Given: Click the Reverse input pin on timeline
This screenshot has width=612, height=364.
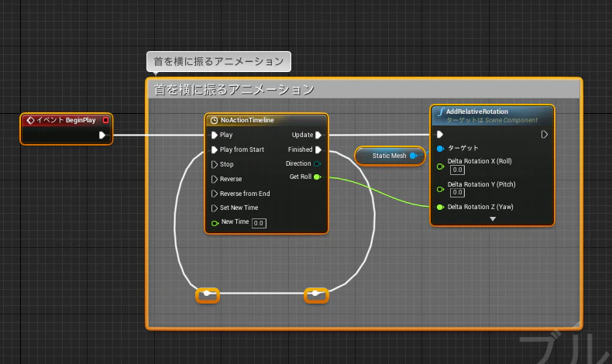Looking at the screenshot, I should click(x=215, y=179).
